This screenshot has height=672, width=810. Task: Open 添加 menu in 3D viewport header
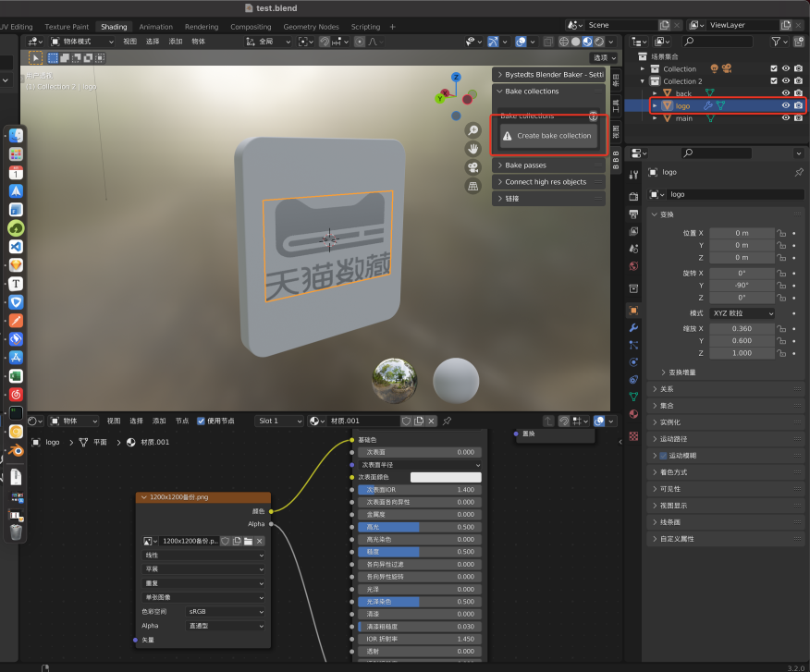[176, 42]
